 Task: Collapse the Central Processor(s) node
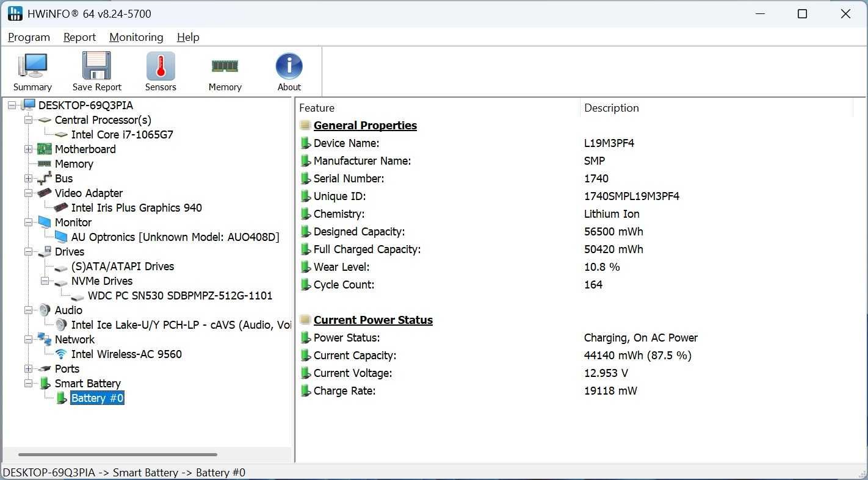point(28,120)
